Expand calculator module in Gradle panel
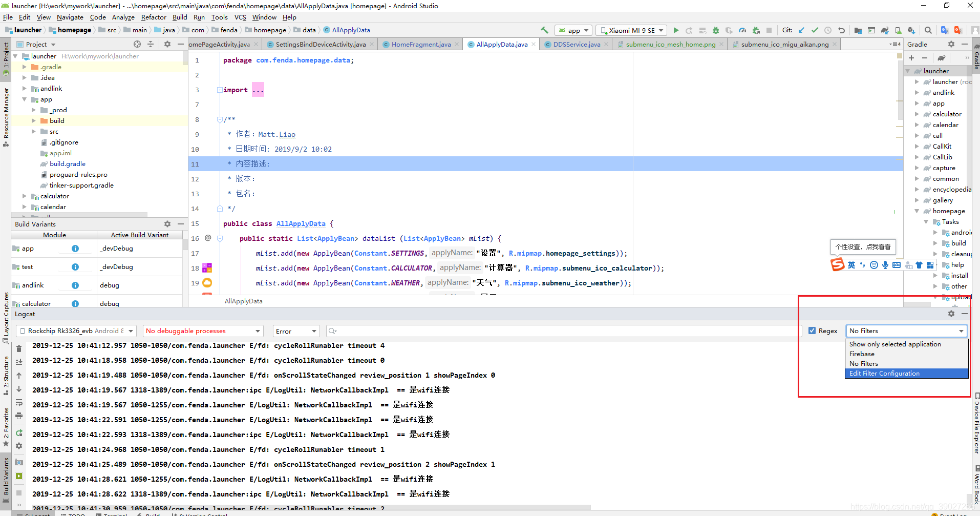 click(x=917, y=114)
